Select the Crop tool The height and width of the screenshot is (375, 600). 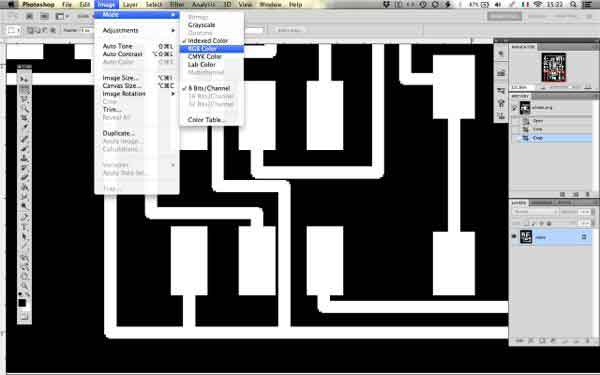coord(24,118)
